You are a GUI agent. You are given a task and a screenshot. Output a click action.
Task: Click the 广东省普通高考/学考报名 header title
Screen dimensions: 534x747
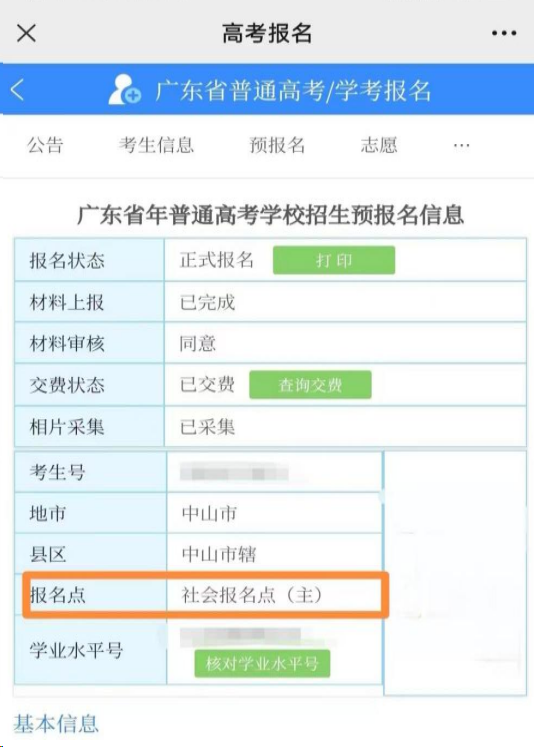(x=293, y=90)
